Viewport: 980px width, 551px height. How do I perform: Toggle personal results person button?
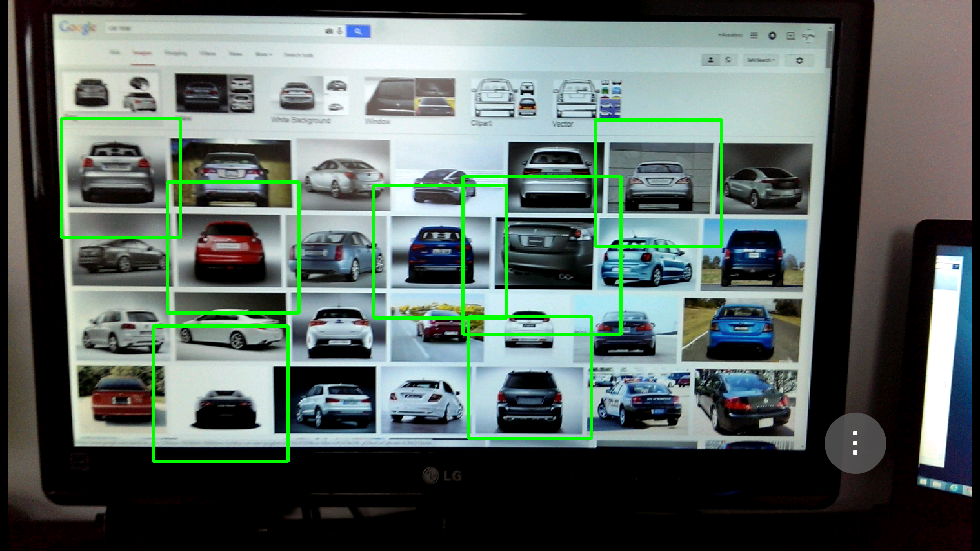pos(710,60)
